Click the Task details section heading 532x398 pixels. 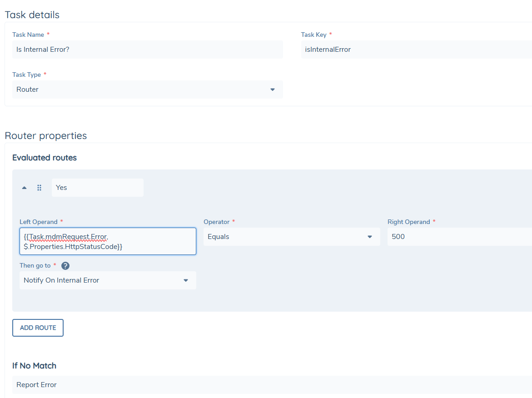pos(32,15)
